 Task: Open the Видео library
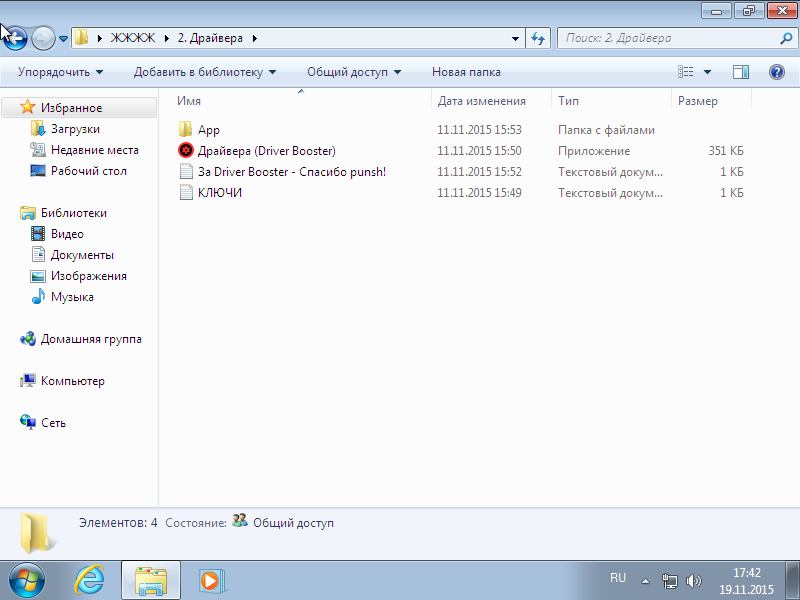pos(67,234)
